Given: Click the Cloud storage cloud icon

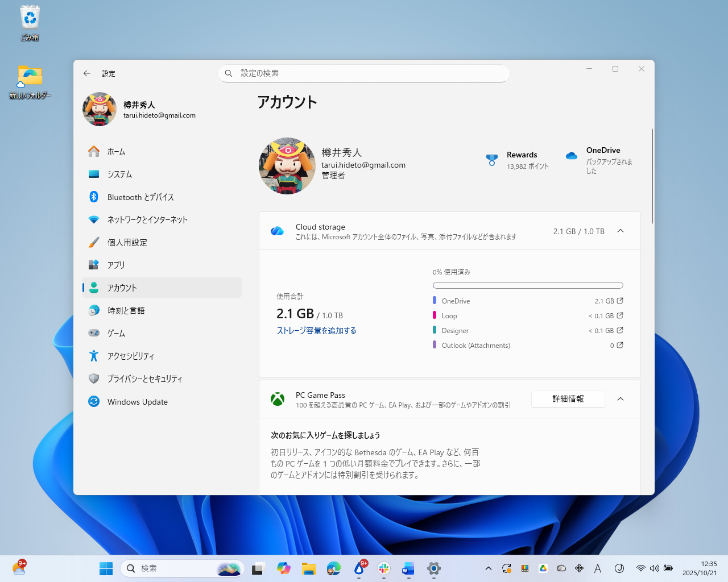Looking at the screenshot, I should pos(277,231).
